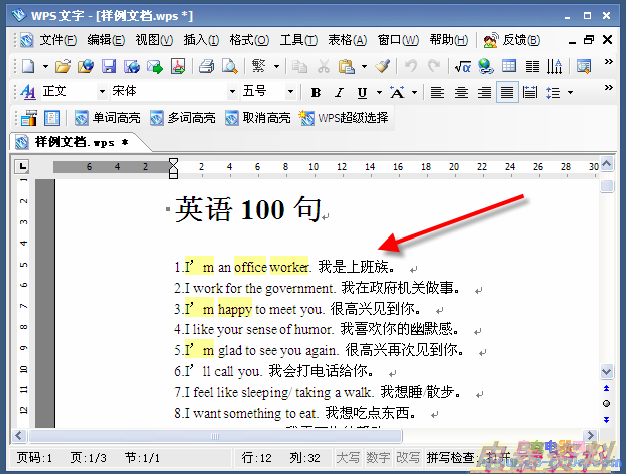Toggle justify text alignment
This screenshot has height=474, width=626.
tap(507, 92)
